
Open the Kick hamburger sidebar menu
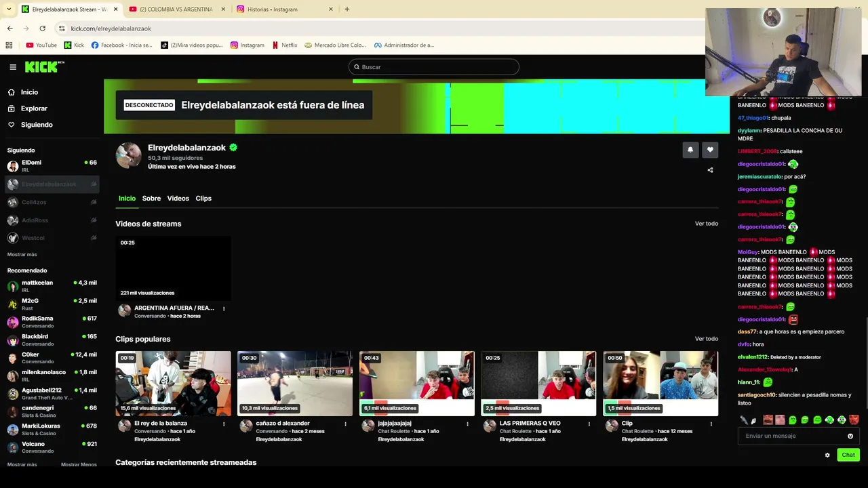[x=13, y=67]
